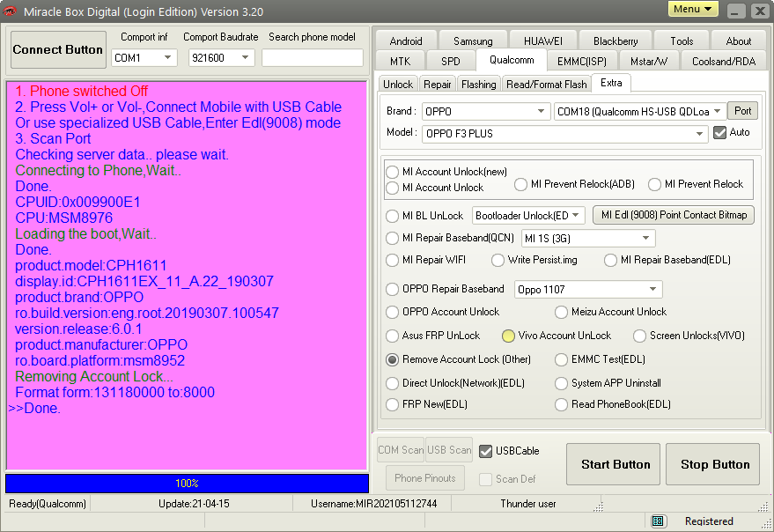Minimize the Miracle Box window
Screen dimensions: 774x532
coord(735,11)
